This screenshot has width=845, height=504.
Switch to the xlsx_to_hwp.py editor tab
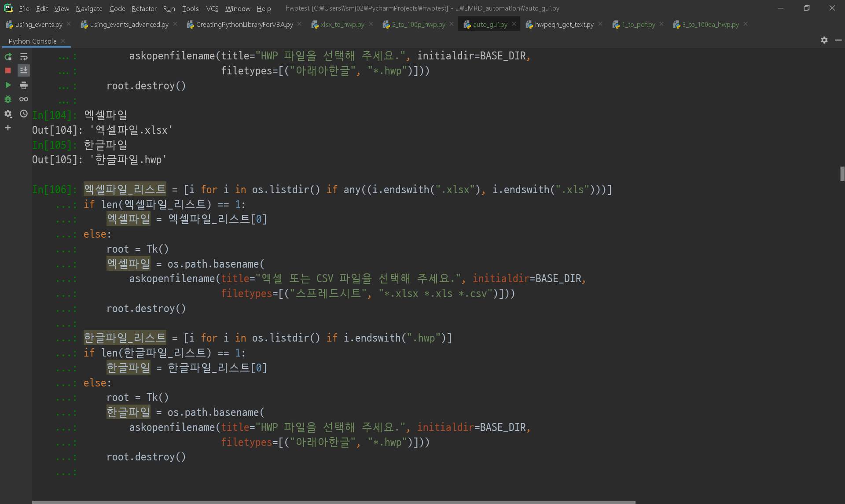[x=342, y=25]
